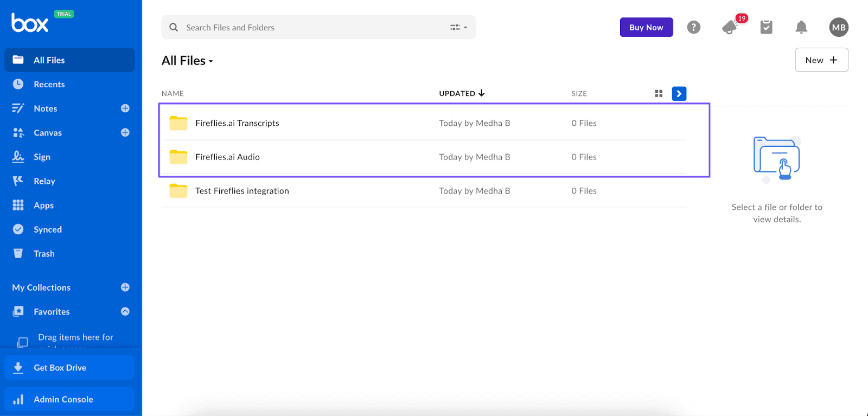Click the search magnifier icon
The image size is (868, 416).
(x=174, y=27)
